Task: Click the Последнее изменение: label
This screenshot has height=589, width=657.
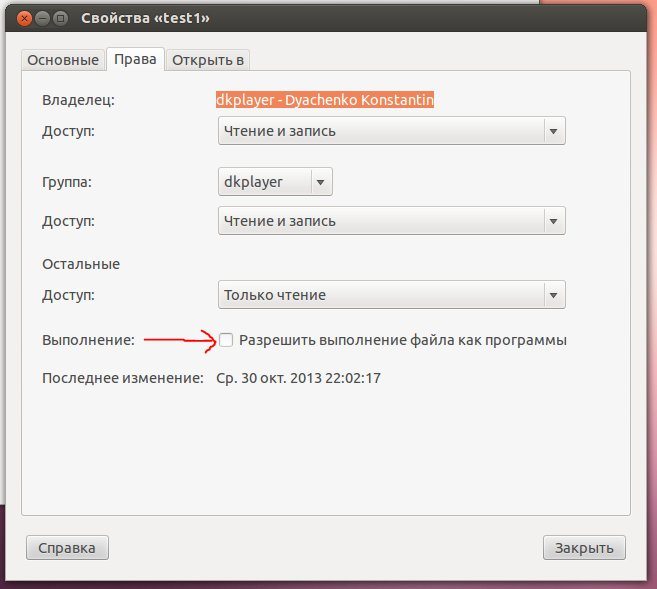Action: click(123, 378)
